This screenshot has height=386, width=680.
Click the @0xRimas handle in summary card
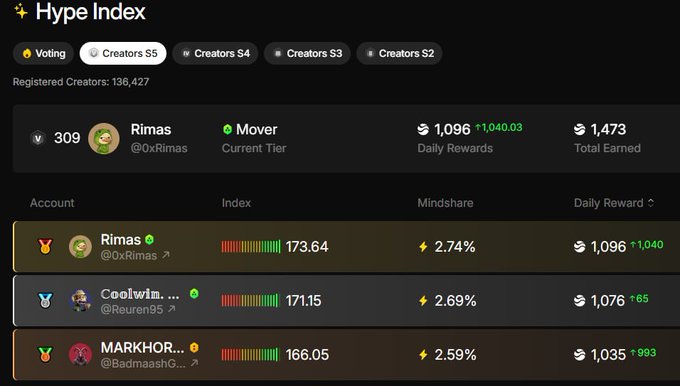(159, 148)
